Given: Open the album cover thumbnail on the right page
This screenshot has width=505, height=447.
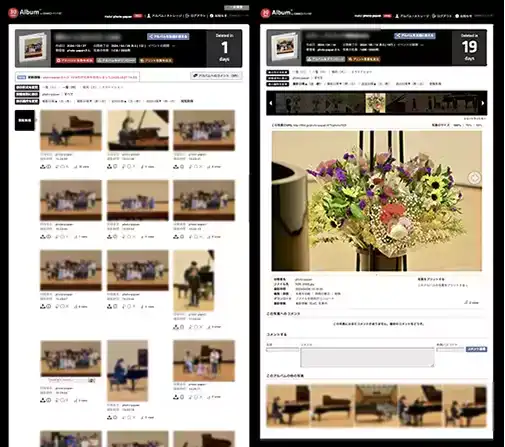Looking at the screenshot, I should point(284,47).
